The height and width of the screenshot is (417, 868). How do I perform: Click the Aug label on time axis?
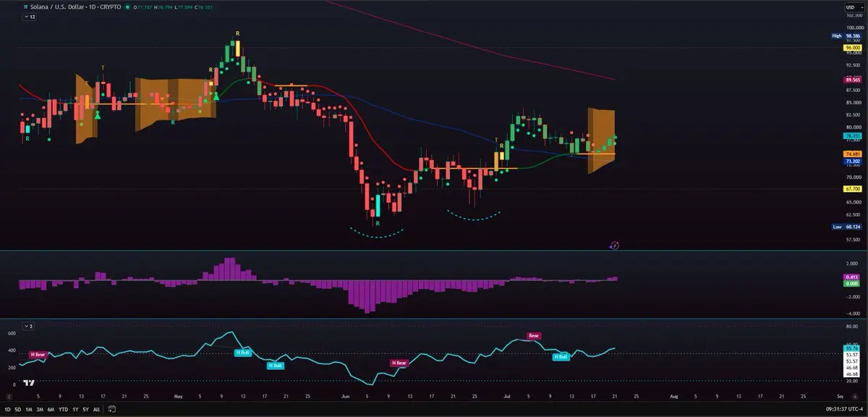pyautogui.click(x=674, y=397)
